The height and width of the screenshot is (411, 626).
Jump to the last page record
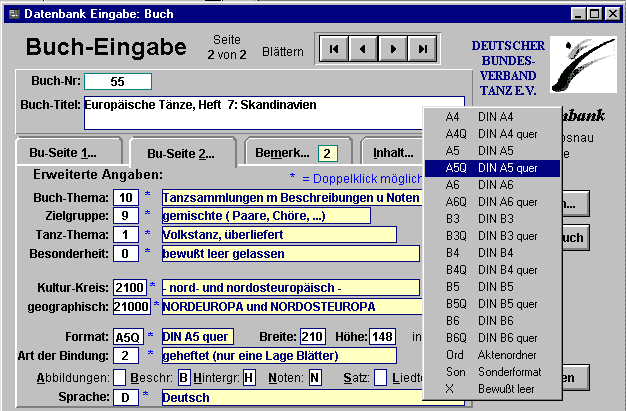click(424, 49)
